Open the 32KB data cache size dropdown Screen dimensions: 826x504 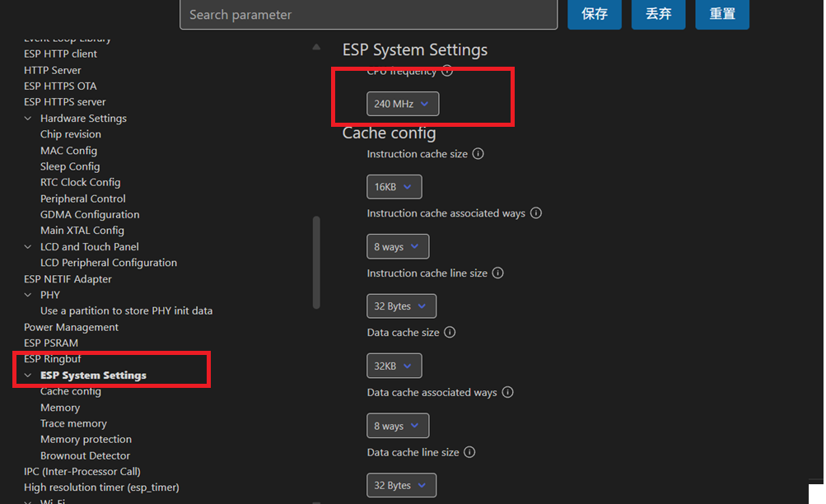pyautogui.click(x=394, y=366)
